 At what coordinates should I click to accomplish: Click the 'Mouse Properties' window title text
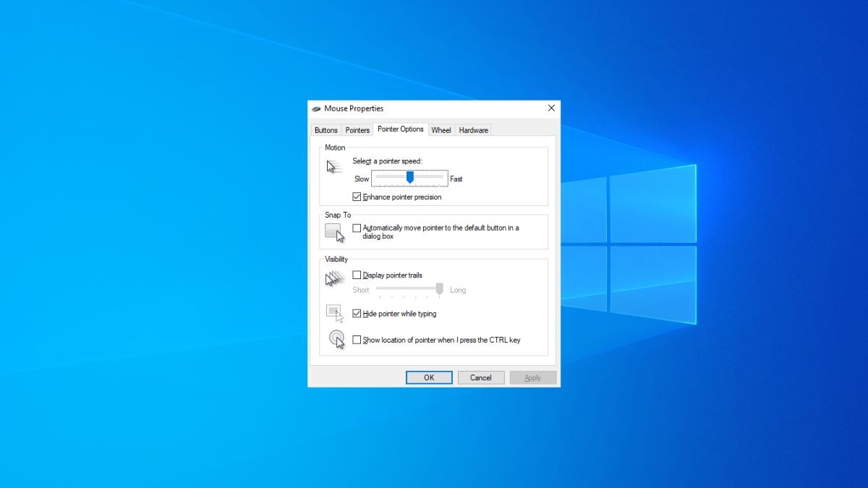(354, 108)
